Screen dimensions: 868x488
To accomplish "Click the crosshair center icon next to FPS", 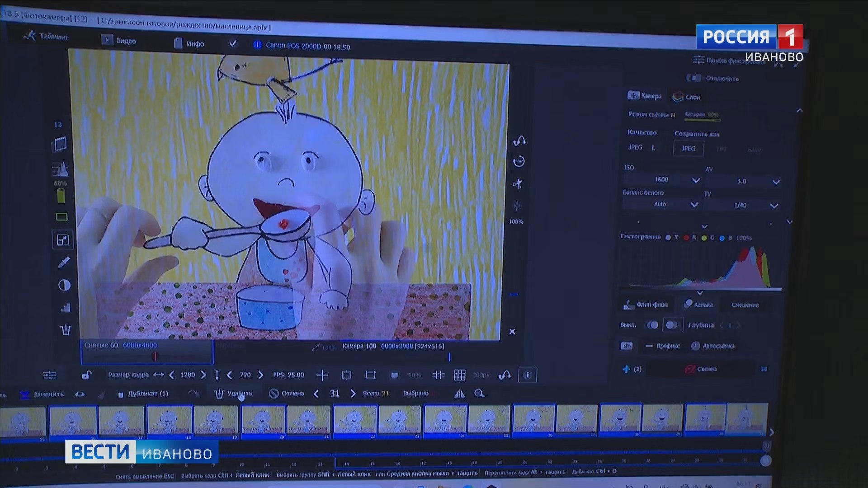I will [322, 375].
